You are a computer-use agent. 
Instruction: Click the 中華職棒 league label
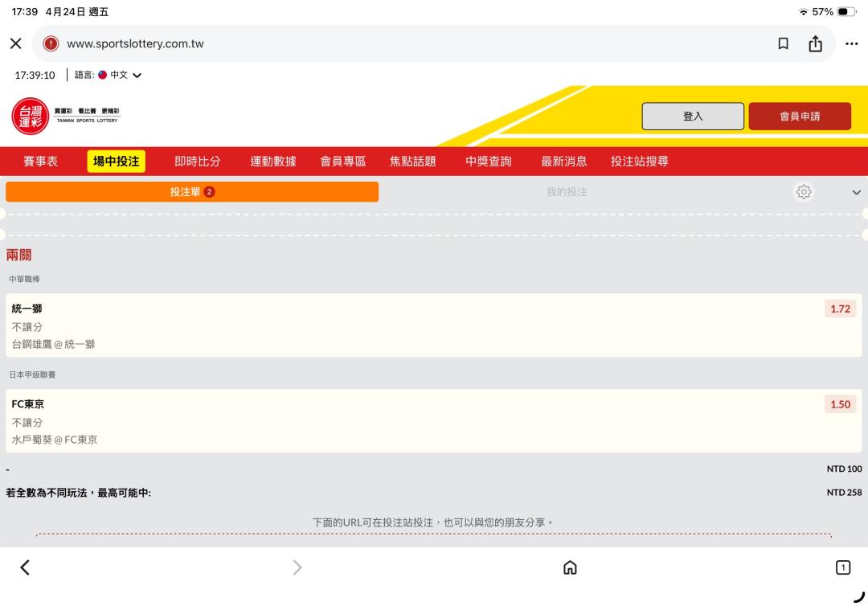pos(24,279)
